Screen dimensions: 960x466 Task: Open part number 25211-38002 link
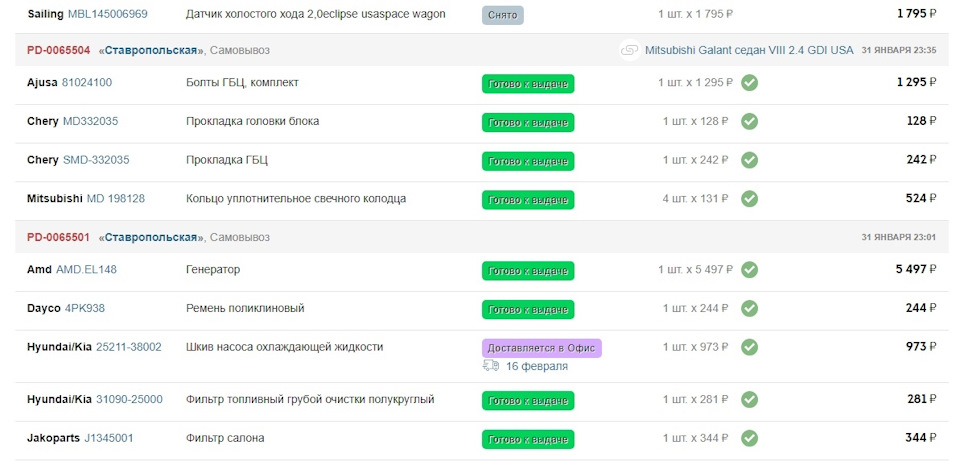tap(128, 347)
